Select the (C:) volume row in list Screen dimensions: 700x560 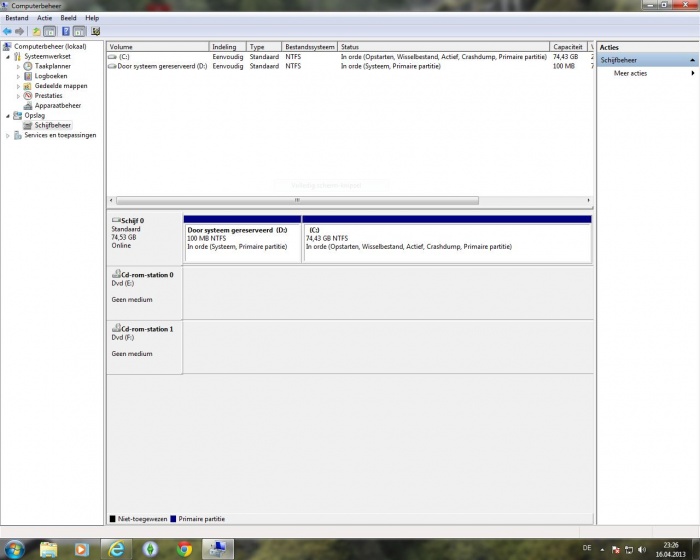(x=350, y=57)
